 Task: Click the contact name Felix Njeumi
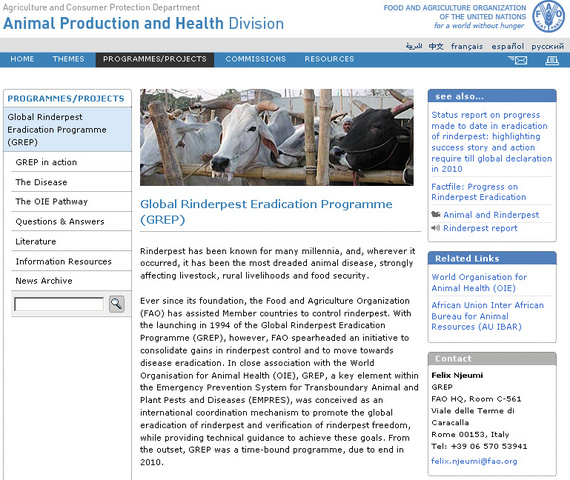coord(457,375)
